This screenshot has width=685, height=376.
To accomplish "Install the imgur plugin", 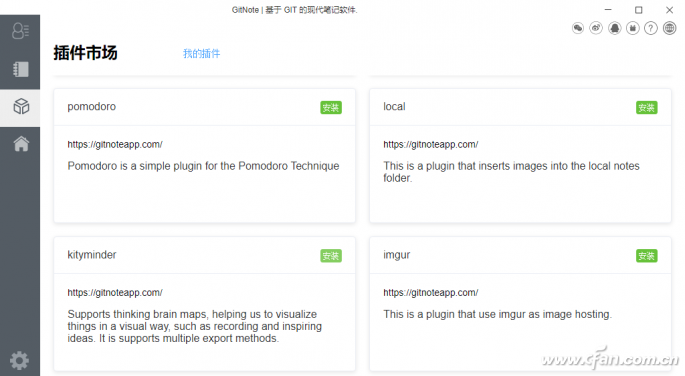I will 647,256.
